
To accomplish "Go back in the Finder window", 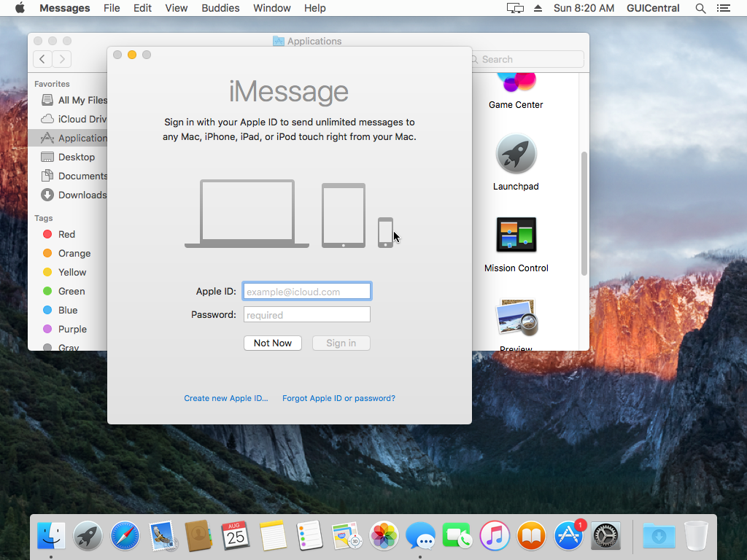I will point(42,59).
